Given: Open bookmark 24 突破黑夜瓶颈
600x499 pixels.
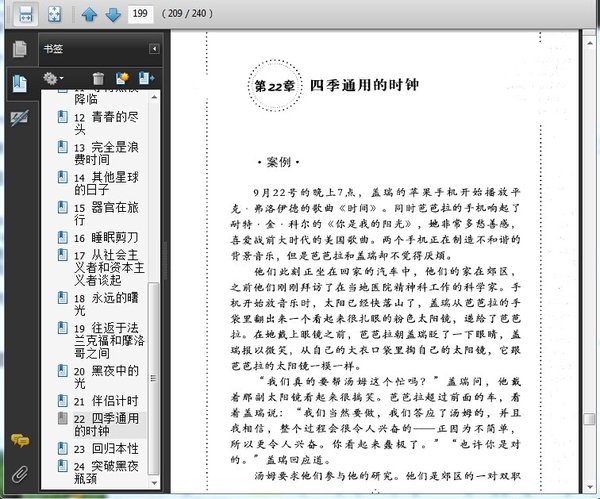Looking at the screenshot, I should click(106, 472).
